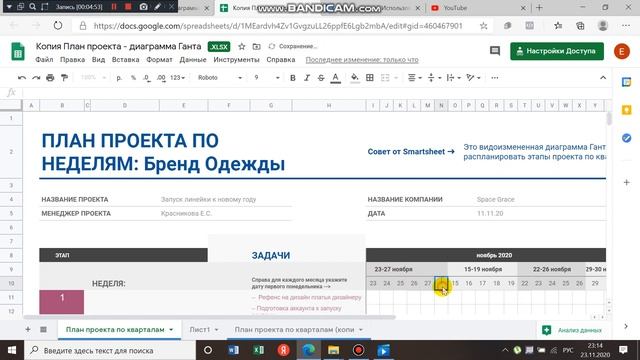This screenshot has height=360, width=640.
Task: Open fill color picker
Action: pos(355,78)
